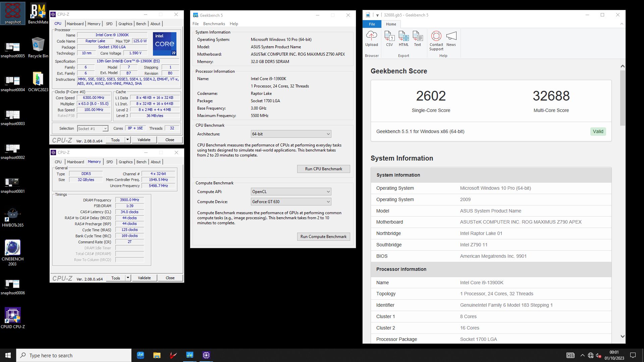Image resolution: width=644 pixels, height=362 pixels.
Task: Click the green Valid badge
Action: point(598,131)
